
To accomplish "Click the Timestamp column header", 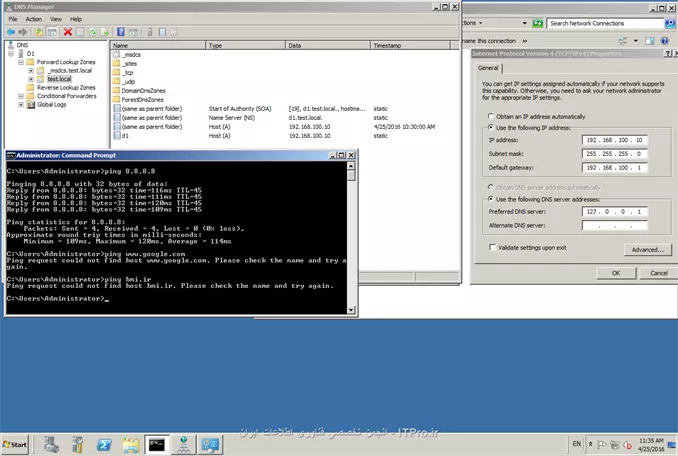I will coord(410,45).
